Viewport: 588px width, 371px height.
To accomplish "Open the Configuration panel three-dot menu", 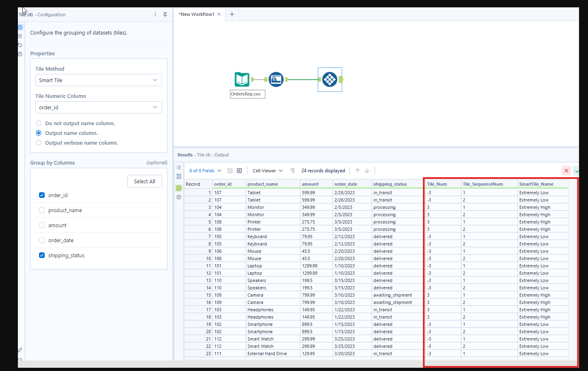I will coord(155,15).
